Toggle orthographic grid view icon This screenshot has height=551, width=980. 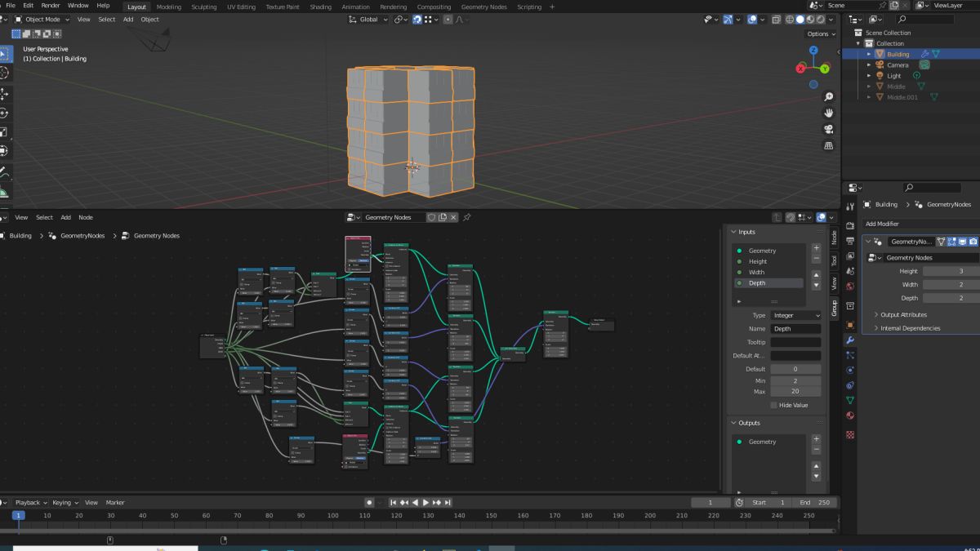tap(829, 146)
